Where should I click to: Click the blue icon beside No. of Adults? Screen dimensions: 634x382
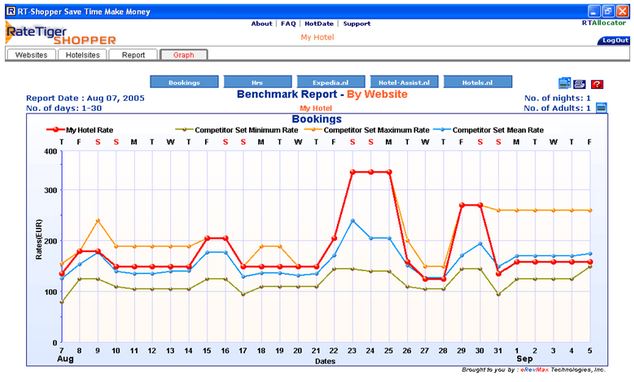pos(602,108)
